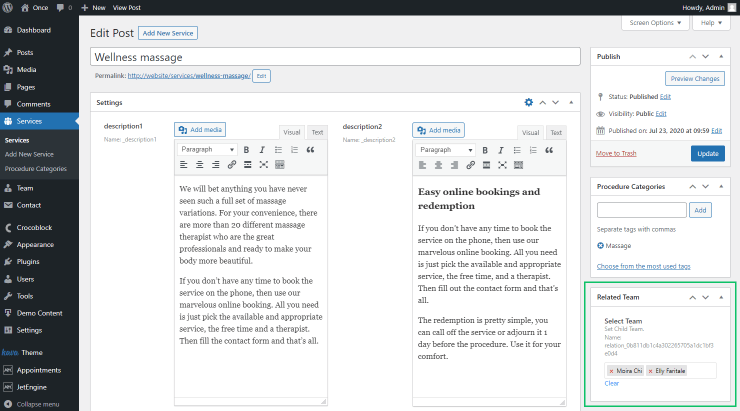Switch description2 editor to Text tab
Viewport: 740px width, 411px height.
tap(556, 133)
